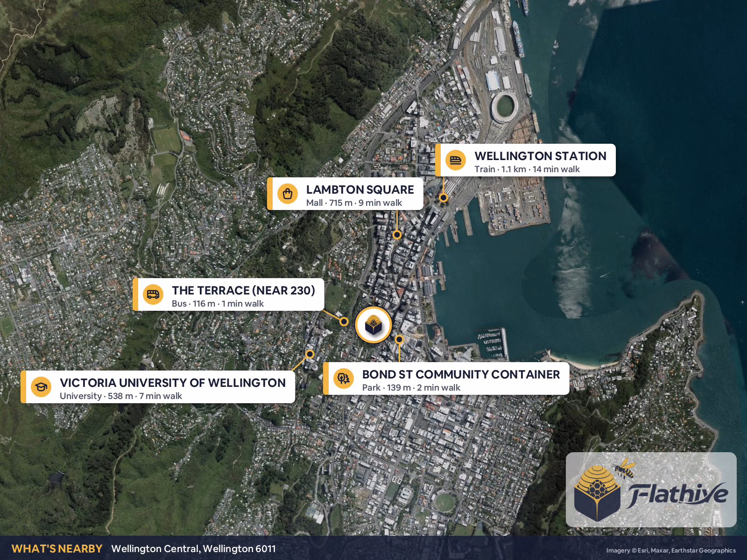The image size is (747, 560).
Task: Click the "LAMBTON SQUARE" title
Action: point(360,189)
